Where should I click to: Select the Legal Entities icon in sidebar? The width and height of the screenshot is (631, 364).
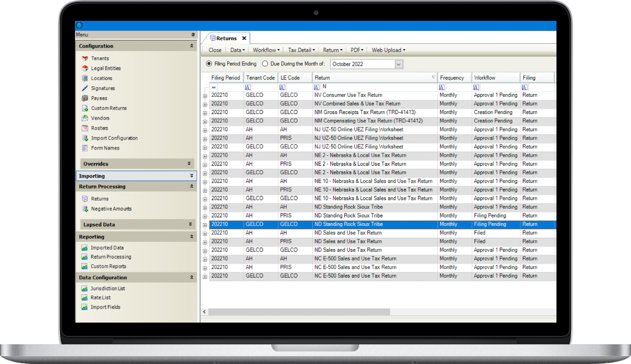pyautogui.click(x=85, y=68)
